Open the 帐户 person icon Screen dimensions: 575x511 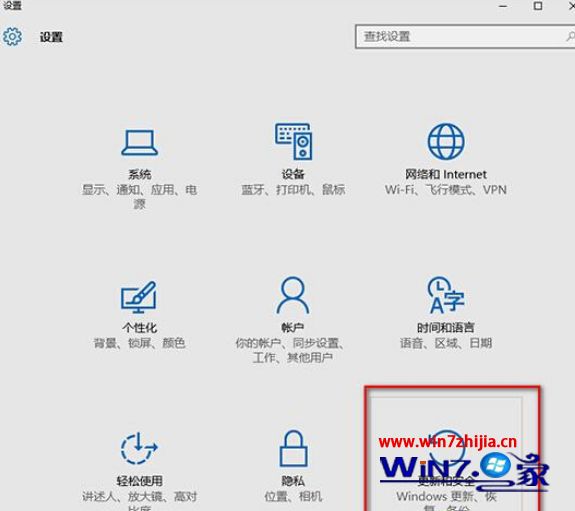tap(293, 295)
